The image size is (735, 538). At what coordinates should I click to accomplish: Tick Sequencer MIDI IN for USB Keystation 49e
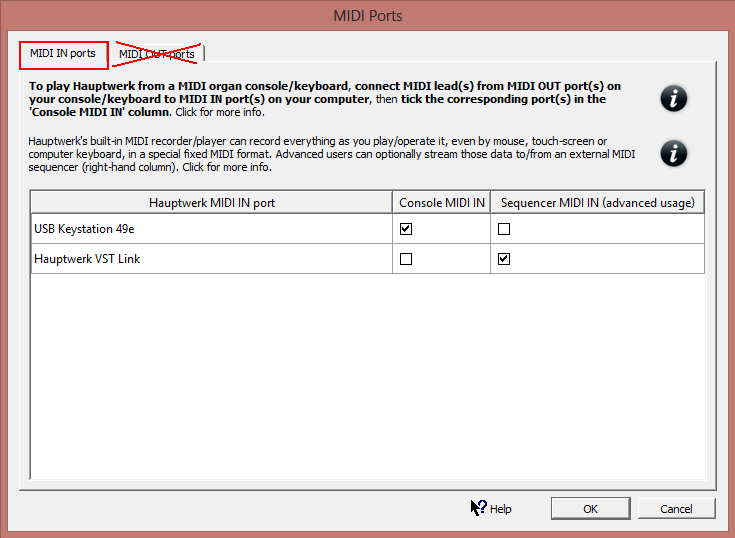click(x=504, y=229)
